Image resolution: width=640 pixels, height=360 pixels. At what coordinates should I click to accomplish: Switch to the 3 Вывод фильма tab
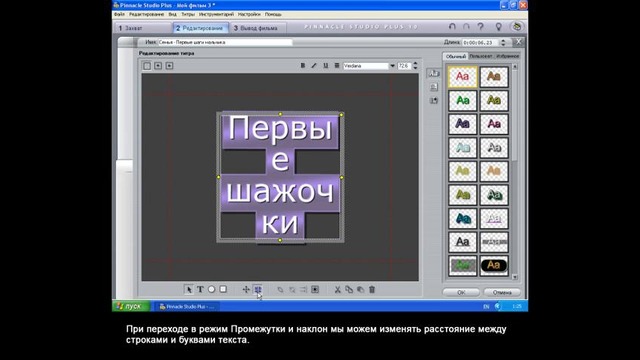click(x=258, y=28)
